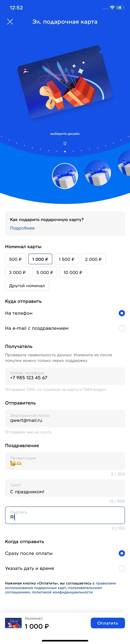Open the 'политикой конфиденциальности' link
This screenshot has width=130, height=644.
(62, 592)
